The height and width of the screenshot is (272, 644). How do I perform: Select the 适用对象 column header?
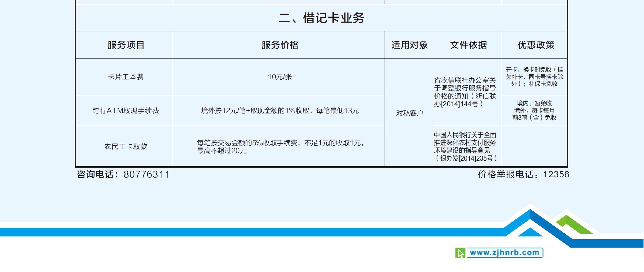point(409,45)
